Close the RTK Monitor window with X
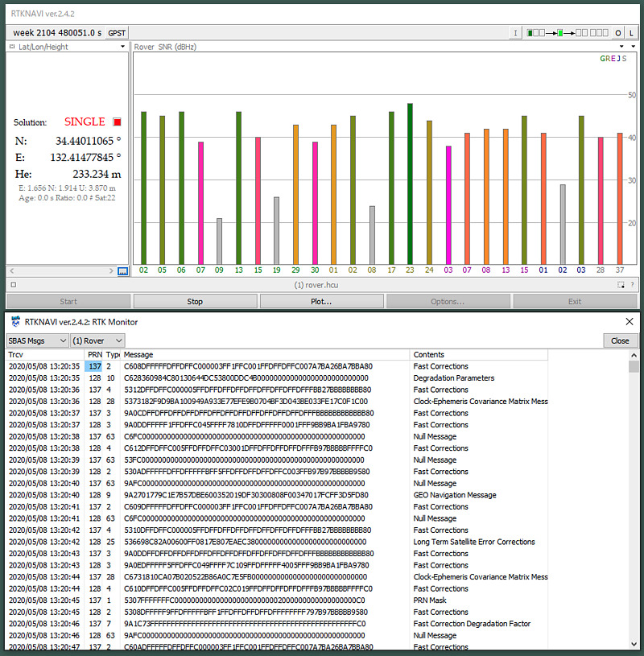644x656 pixels. [630, 322]
